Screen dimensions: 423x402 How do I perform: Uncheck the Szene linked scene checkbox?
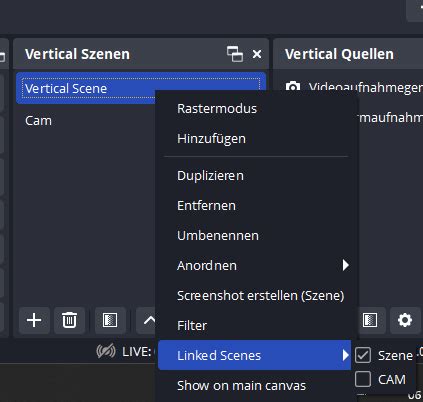[x=363, y=355]
